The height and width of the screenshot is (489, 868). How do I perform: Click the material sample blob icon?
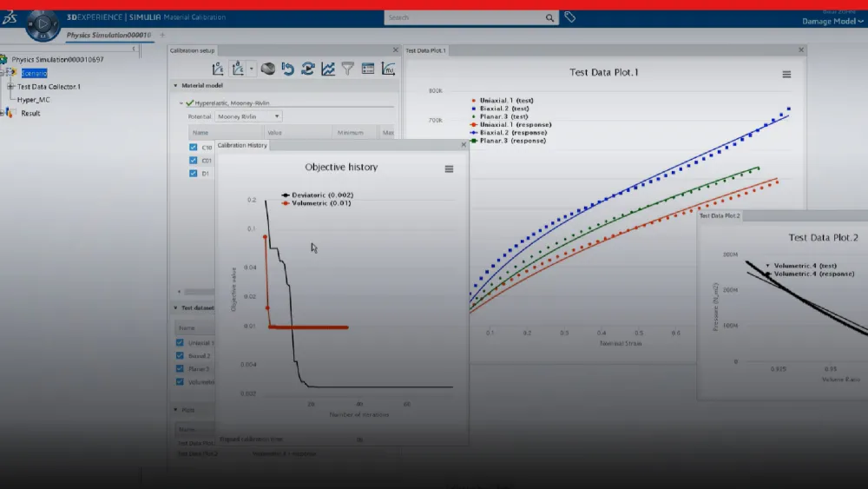(268, 69)
